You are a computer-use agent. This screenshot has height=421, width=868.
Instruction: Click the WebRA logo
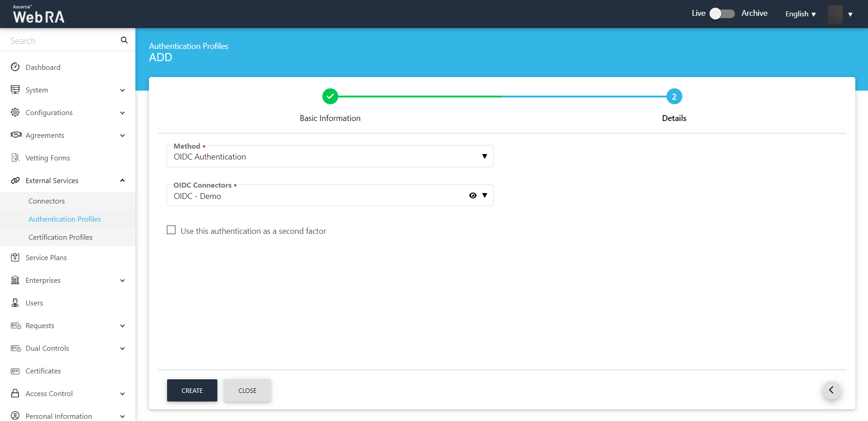(x=38, y=15)
